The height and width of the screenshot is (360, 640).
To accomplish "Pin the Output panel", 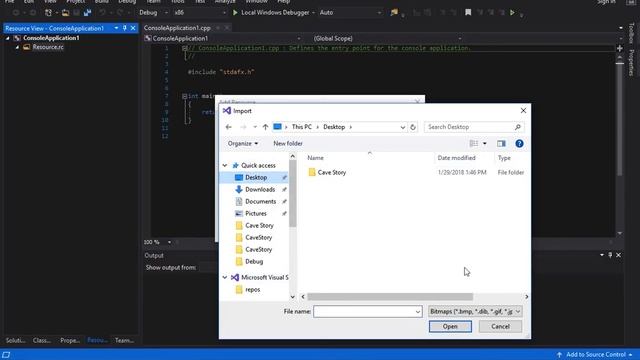I will click(x=610, y=255).
